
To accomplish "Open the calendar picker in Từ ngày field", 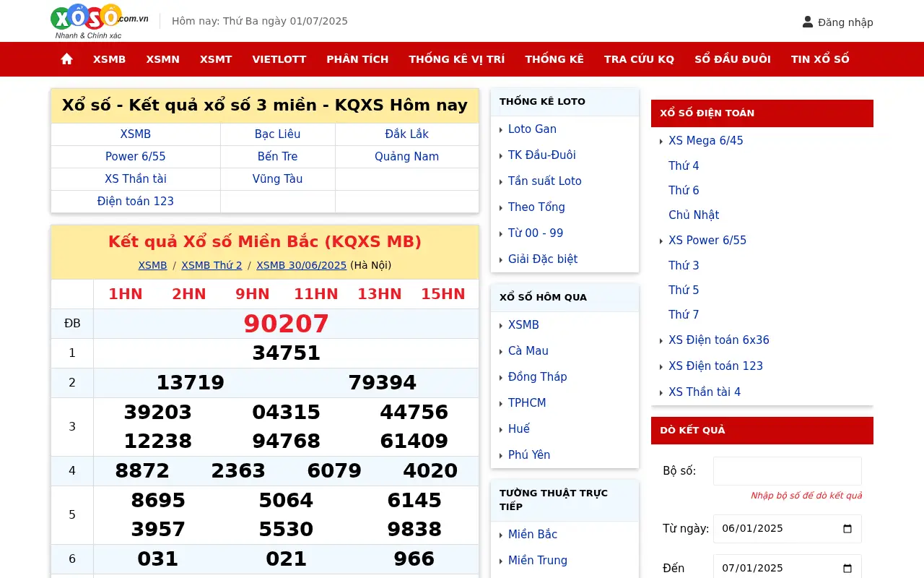I will click(x=847, y=528).
